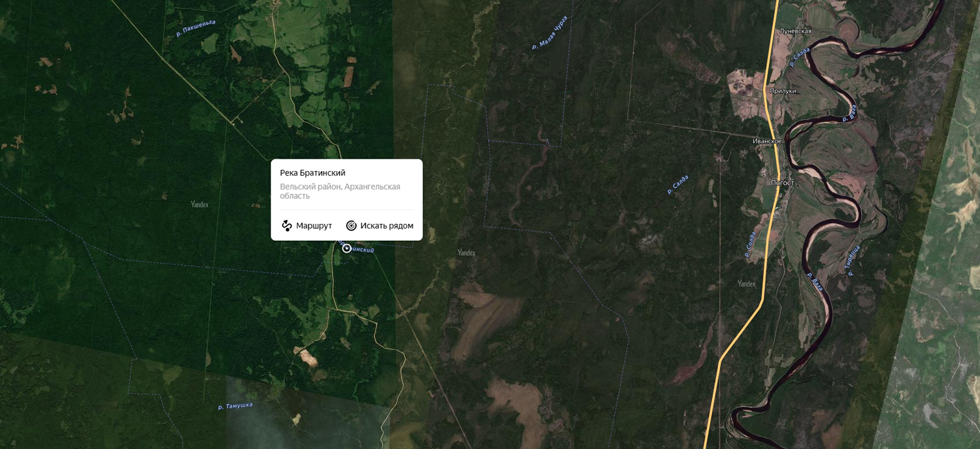This screenshot has height=449, width=980.
Task: Click the Погост settlement label
Action: 783,183
